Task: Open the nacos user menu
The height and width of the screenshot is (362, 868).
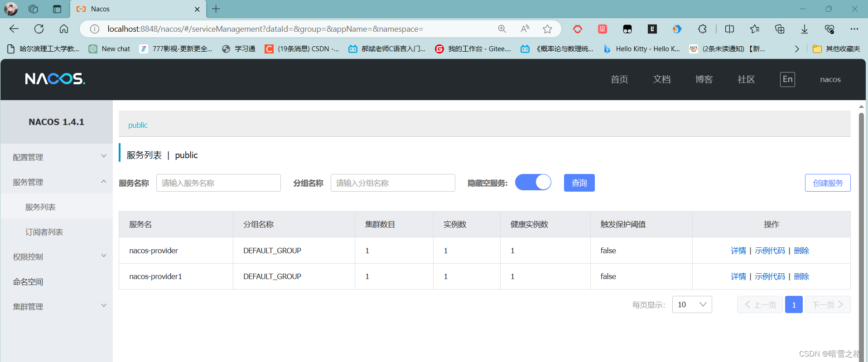Action: (x=830, y=79)
